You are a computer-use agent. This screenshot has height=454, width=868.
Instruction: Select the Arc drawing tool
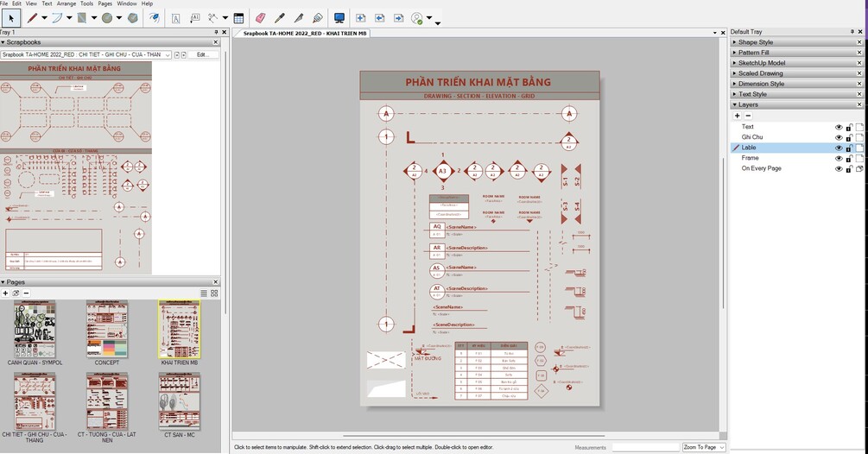point(57,18)
